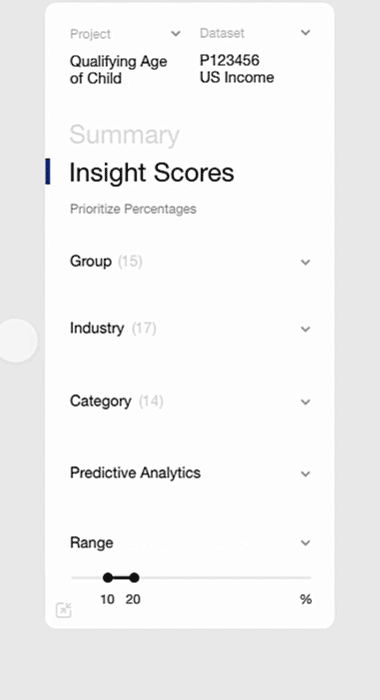Expand the Category section chevron
Screen dimensions: 380x700
tap(305, 402)
